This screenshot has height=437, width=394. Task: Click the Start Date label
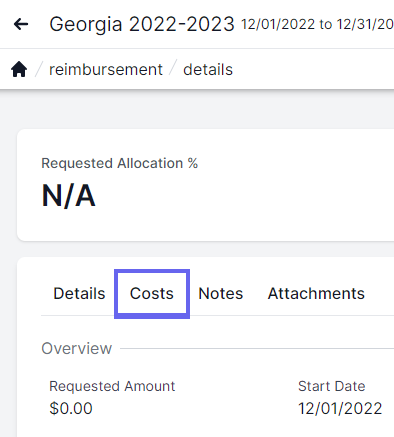(x=332, y=386)
